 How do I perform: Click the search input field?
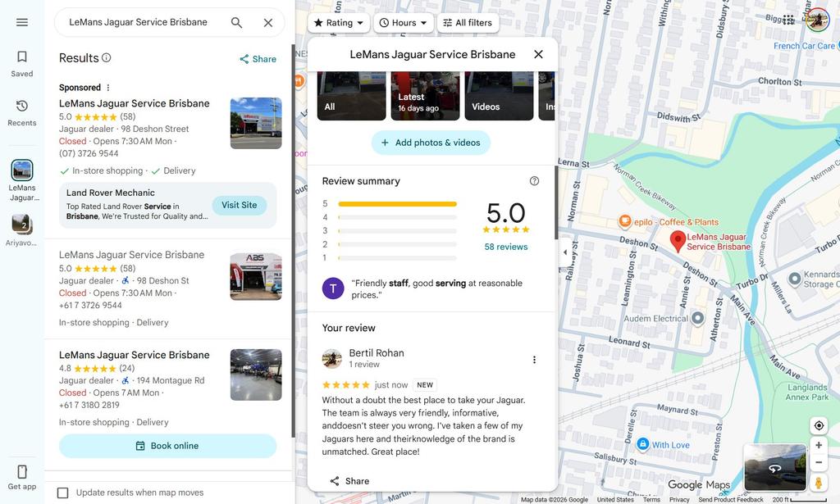coord(138,22)
